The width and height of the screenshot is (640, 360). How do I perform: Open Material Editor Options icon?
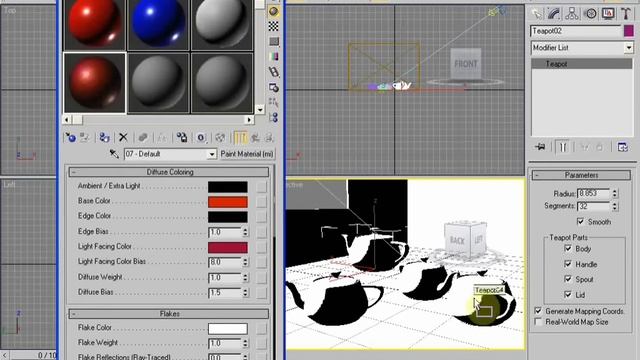(x=274, y=87)
